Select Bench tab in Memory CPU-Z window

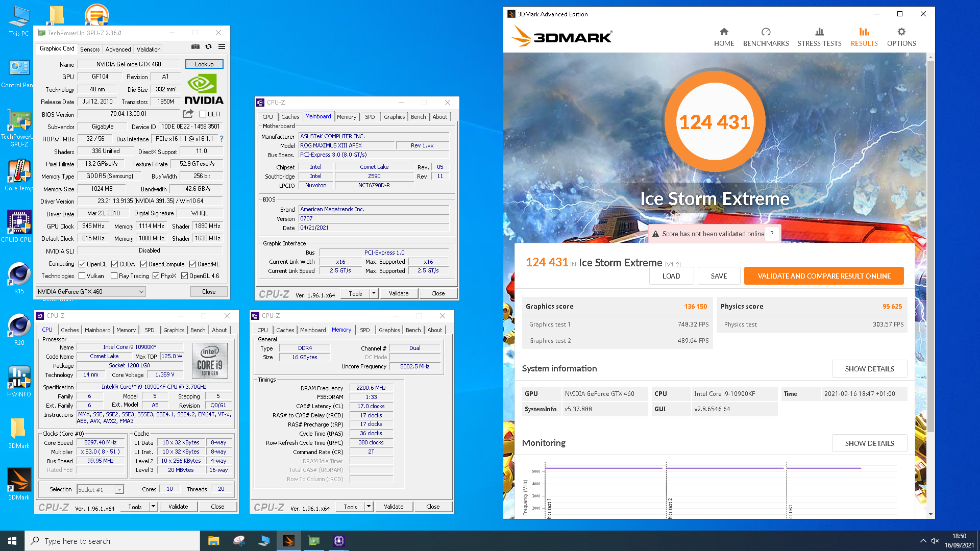point(413,330)
